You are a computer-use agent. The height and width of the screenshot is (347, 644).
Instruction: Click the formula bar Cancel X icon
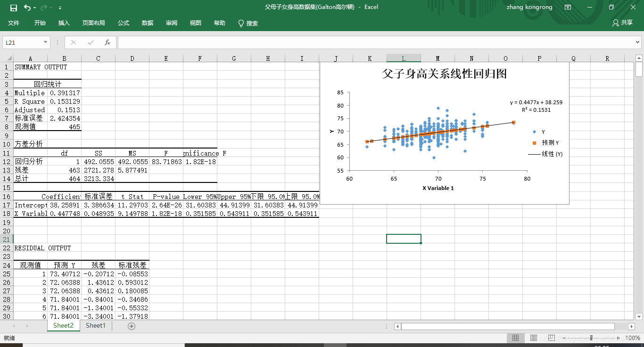(x=73, y=42)
